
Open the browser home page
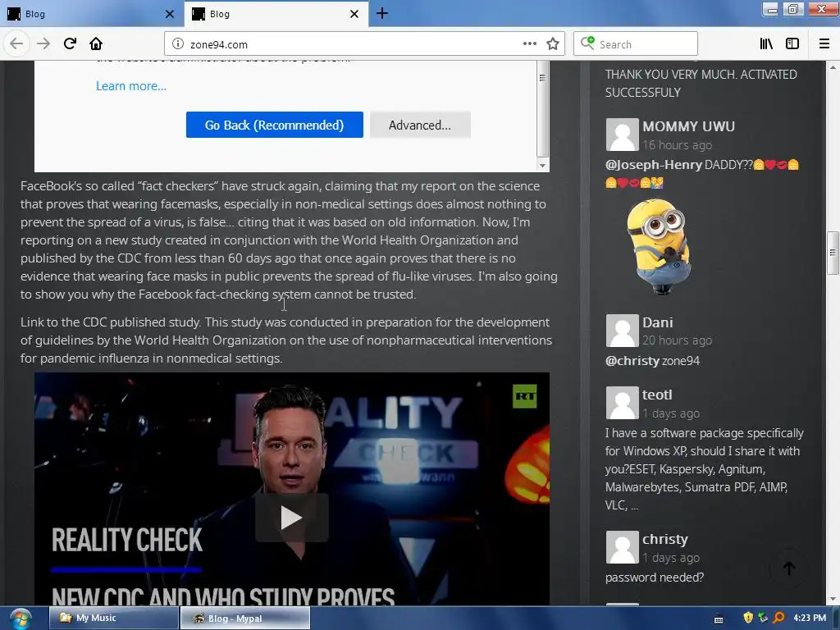[96, 44]
